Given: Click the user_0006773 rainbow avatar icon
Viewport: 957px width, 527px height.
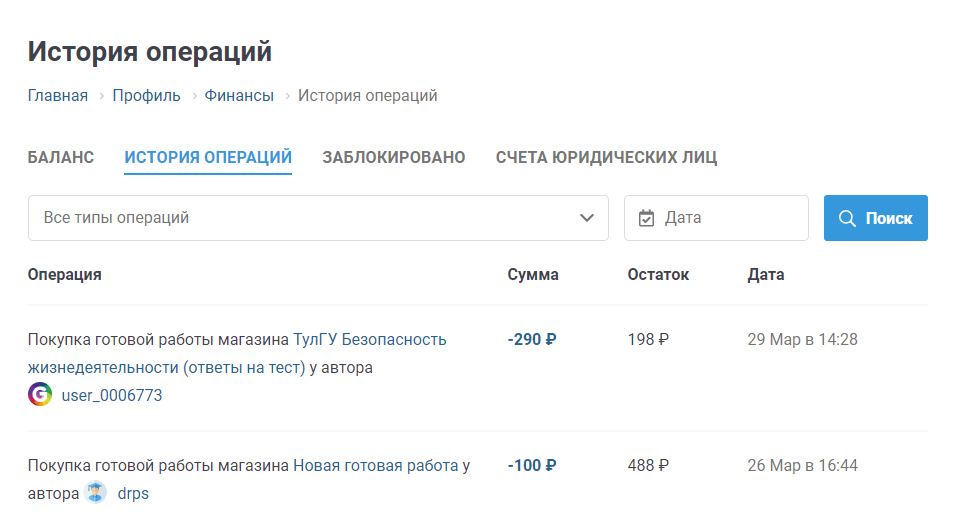Looking at the screenshot, I should 40,395.
